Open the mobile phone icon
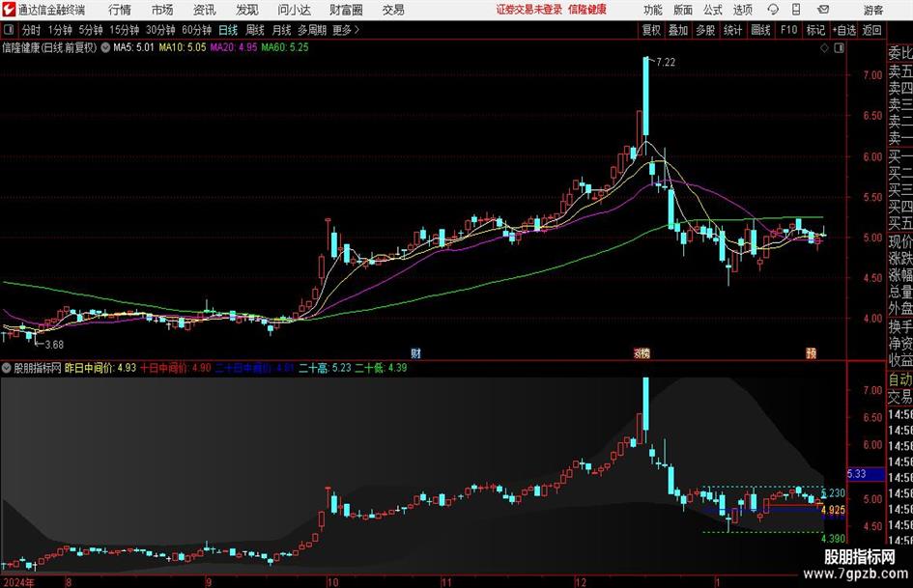Screen dimensions: 913x588 796,10
